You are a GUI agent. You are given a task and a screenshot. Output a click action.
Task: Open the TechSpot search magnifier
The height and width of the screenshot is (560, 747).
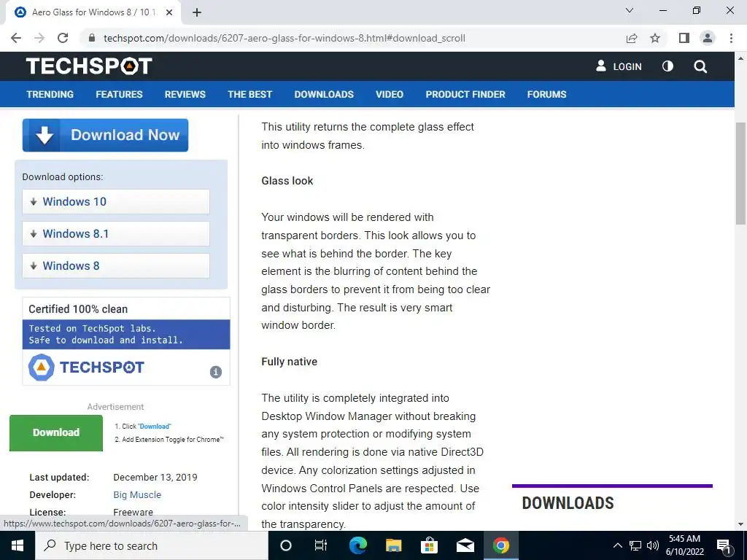(700, 66)
